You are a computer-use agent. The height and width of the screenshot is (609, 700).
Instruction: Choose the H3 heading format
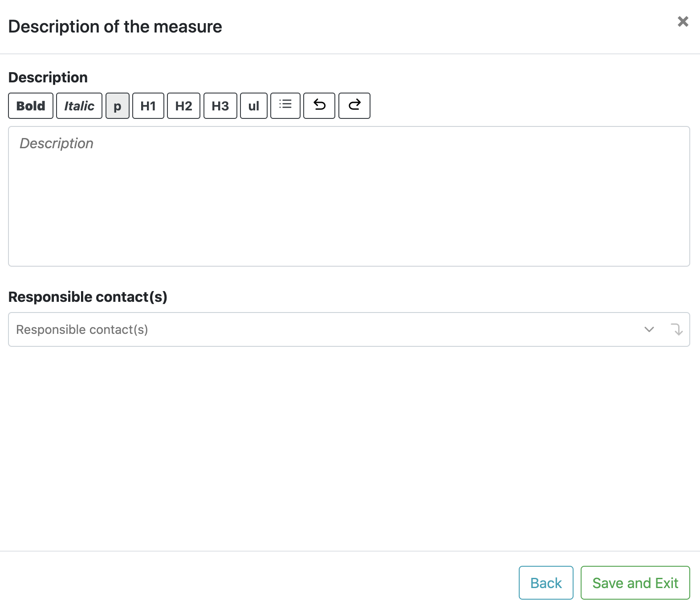coord(220,106)
